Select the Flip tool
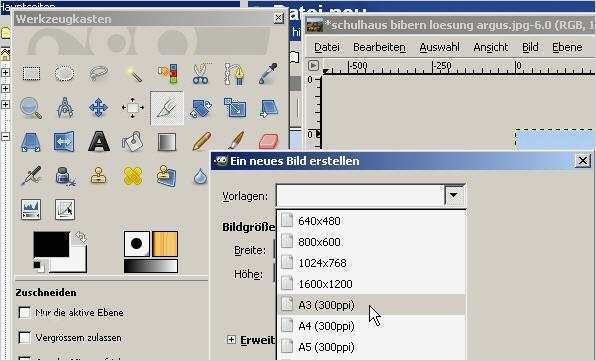This screenshot has height=361, width=596. tap(64, 142)
